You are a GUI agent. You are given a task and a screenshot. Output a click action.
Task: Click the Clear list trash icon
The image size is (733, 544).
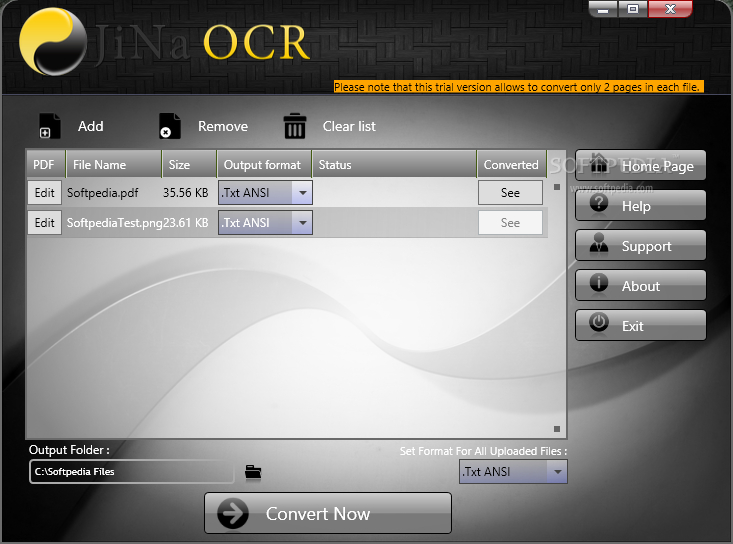tap(295, 126)
